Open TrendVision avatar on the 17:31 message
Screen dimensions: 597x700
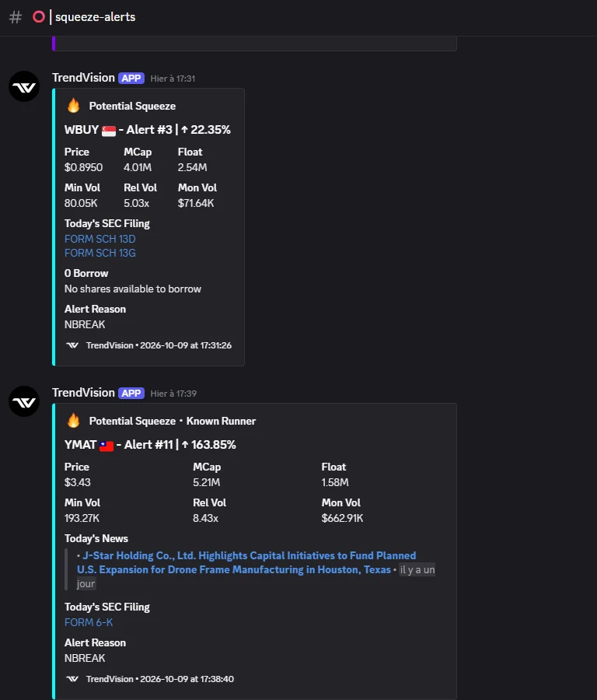(x=24, y=86)
